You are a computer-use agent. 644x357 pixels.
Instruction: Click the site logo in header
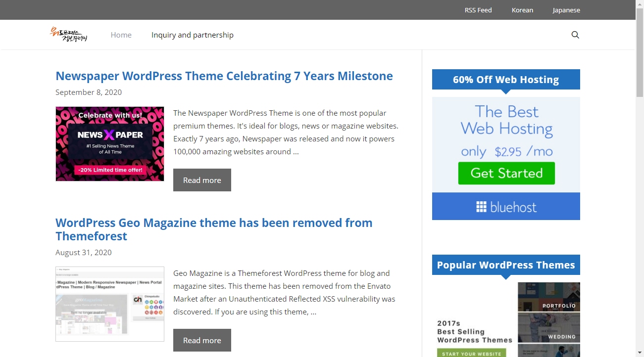tap(69, 34)
